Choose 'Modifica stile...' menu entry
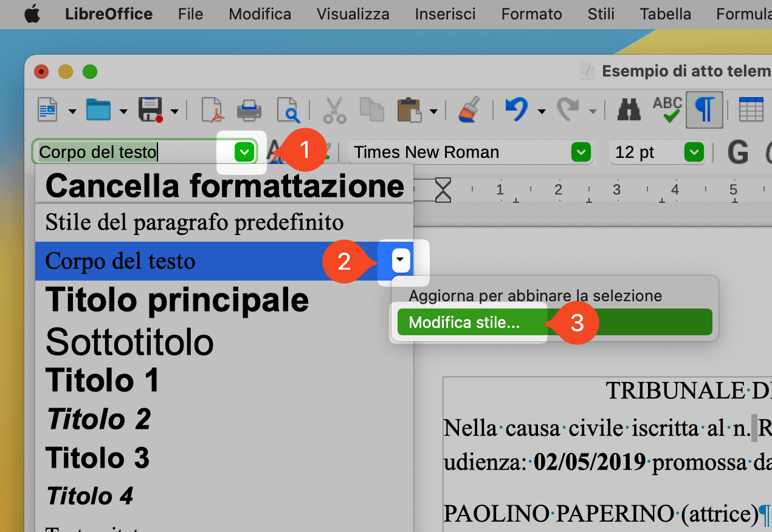The image size is (772, 532). 554,322
